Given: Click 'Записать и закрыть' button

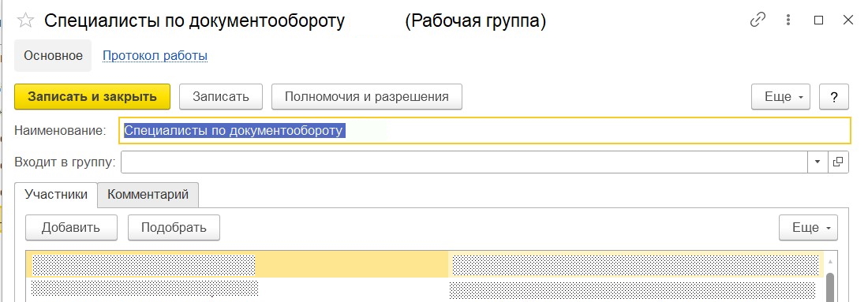Looking at the screenshot, I should 92,97.
